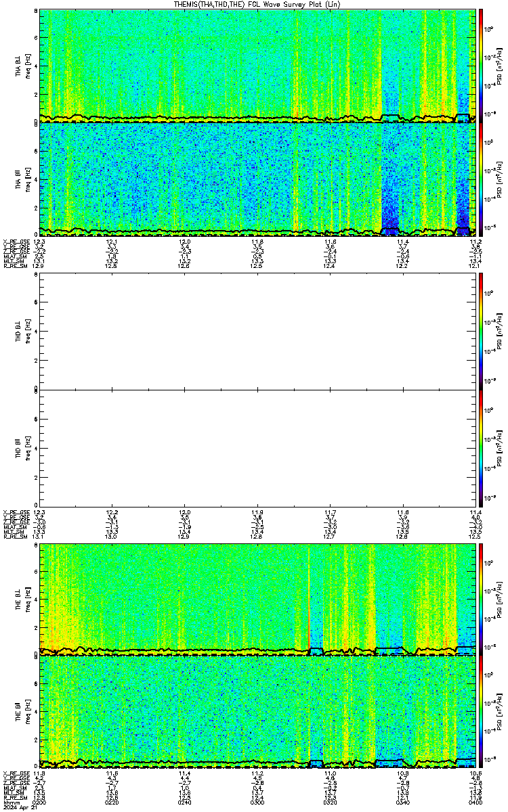Click the PSD color bar beside THE B-perpendicular

tap(481, 599)
